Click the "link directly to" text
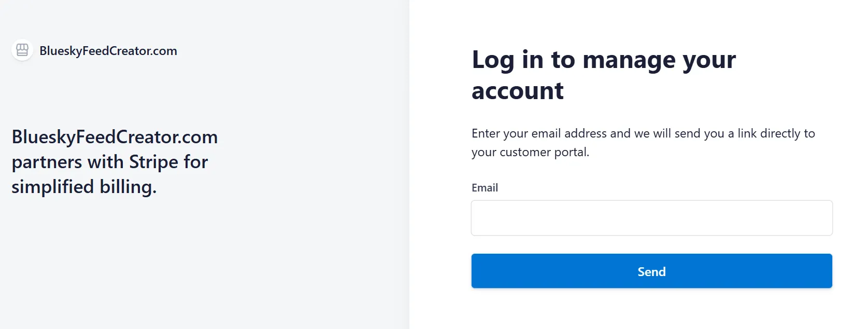 point(776,133)
